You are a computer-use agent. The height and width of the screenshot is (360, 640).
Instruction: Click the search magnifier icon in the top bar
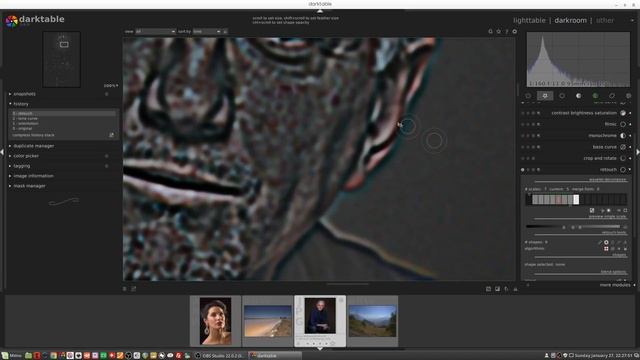490,31
